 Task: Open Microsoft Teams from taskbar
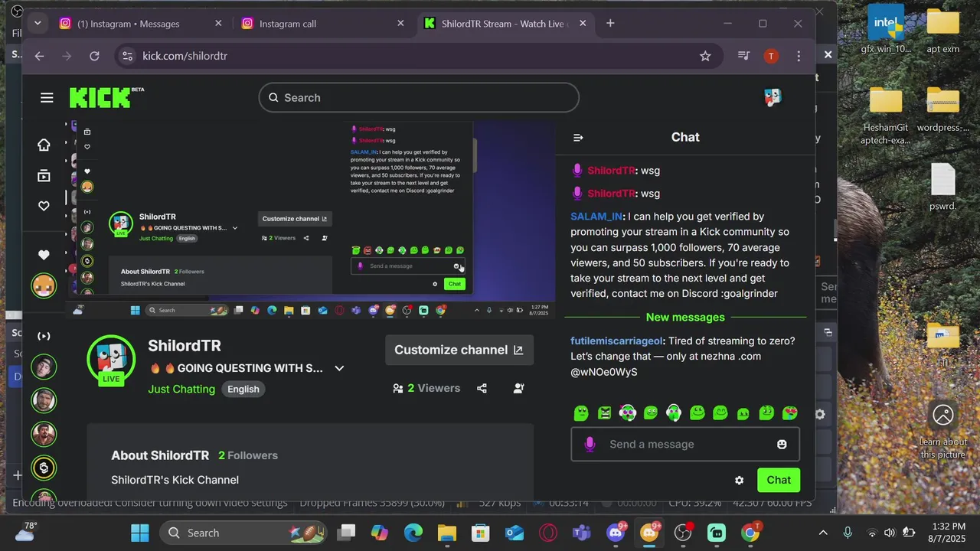point(582,533)
